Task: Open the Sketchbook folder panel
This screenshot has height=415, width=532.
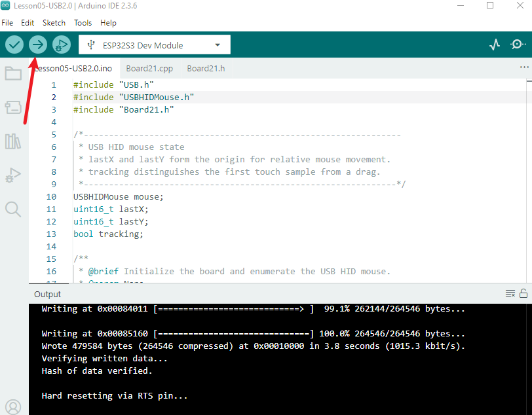Action: pos(13,73)
